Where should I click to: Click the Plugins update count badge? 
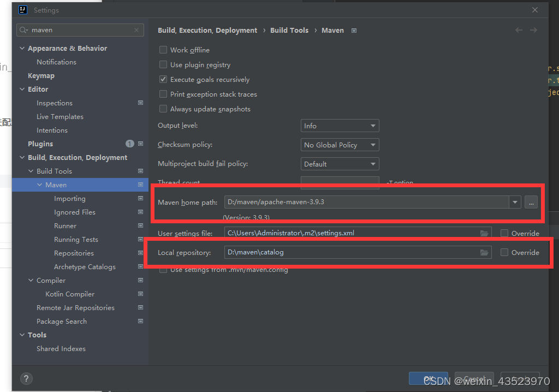pyautogui.click(x=130, y=144)
